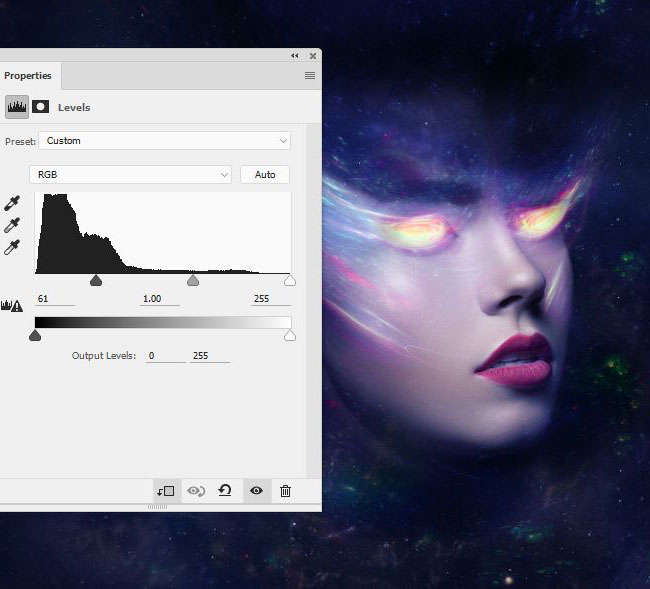Collapse Properties panel to icons
Screen dimensions: 650x589
[295, 56]
